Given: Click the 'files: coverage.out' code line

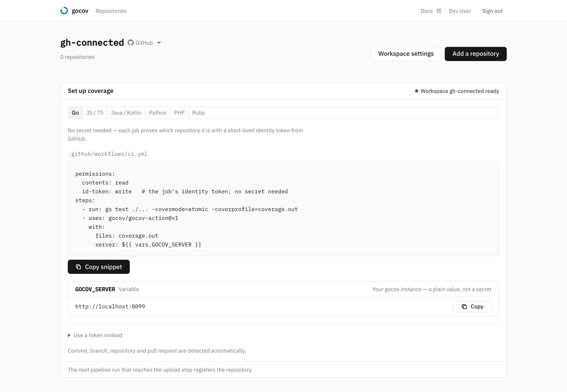Looking at the screenshot, I should click(x=127, y=236).
